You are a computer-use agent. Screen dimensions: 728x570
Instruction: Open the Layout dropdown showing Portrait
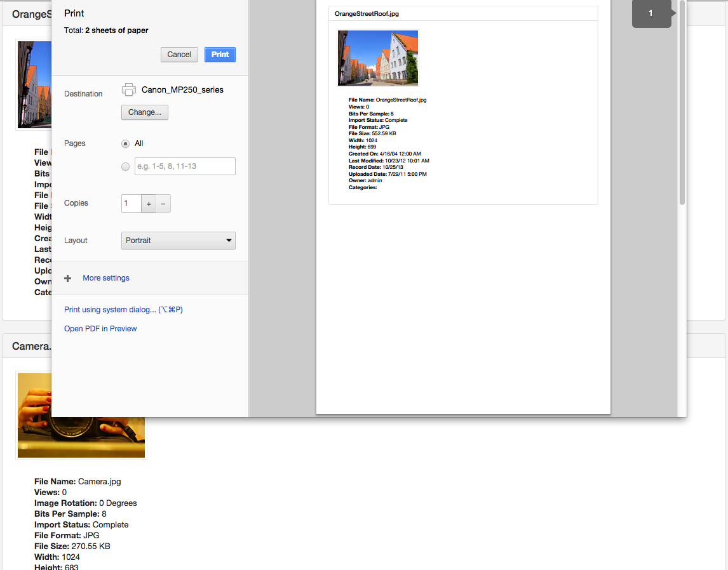click(x=179, y=241)
